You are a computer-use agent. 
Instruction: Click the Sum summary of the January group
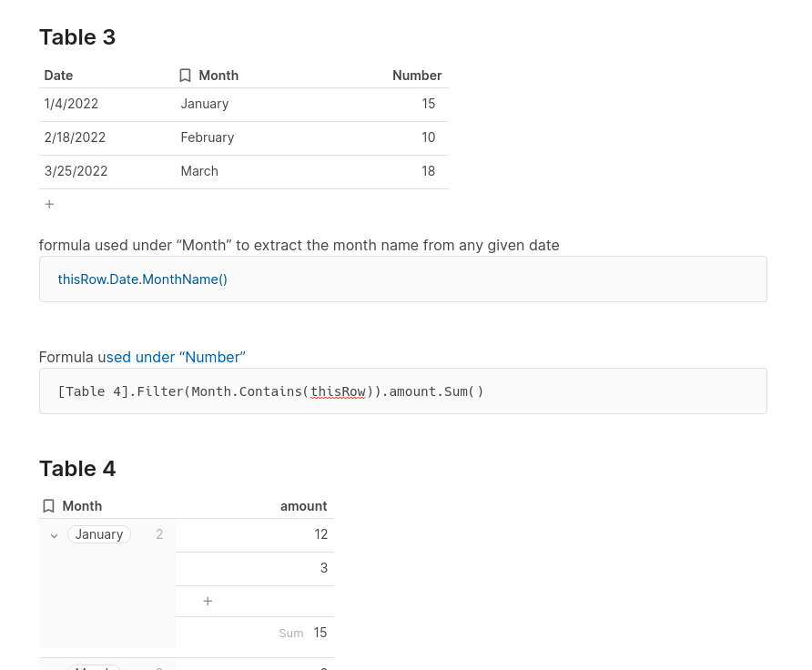304,633
